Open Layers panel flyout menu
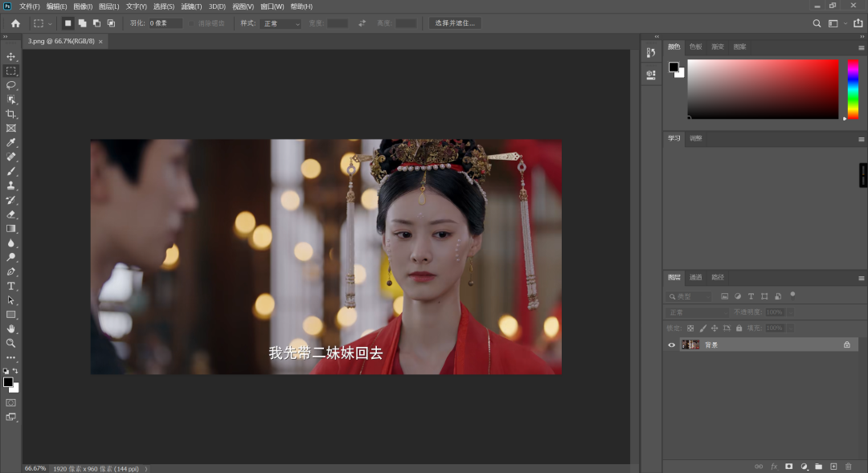The height and width of the screenshot is (473, 868). click(862, 279)
